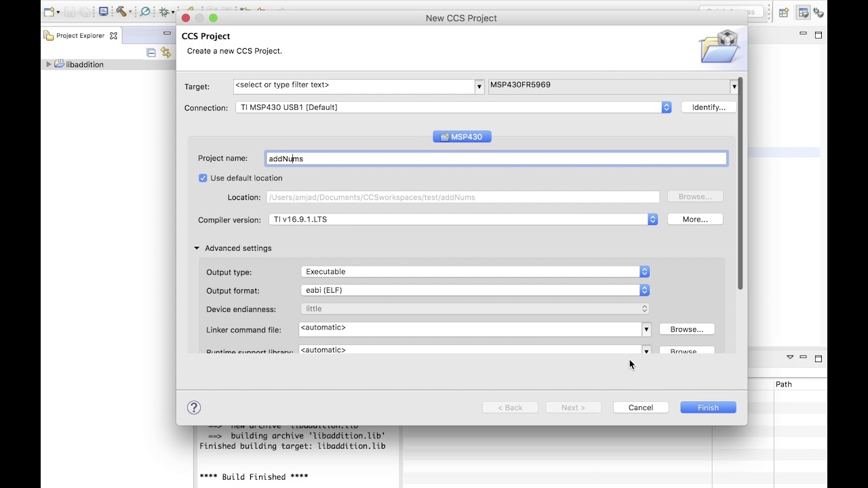Maximize the editor area at top right
The image size is (868, 488).
coord(818,35)
